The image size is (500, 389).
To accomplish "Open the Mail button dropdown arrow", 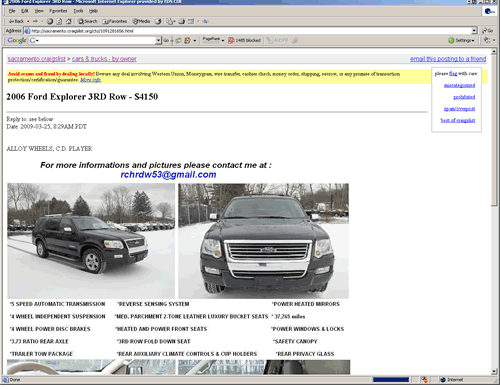I will 174,21.
